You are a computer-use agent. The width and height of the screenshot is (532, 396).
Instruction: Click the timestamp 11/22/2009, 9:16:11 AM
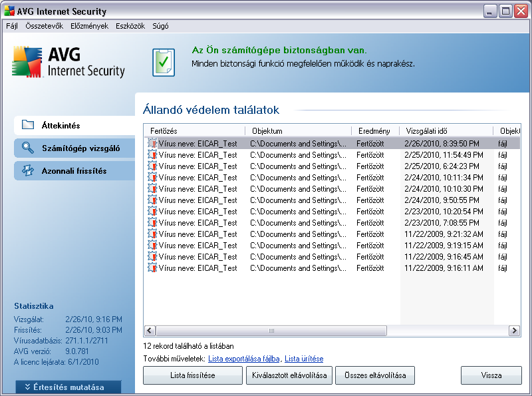[444, 268]
